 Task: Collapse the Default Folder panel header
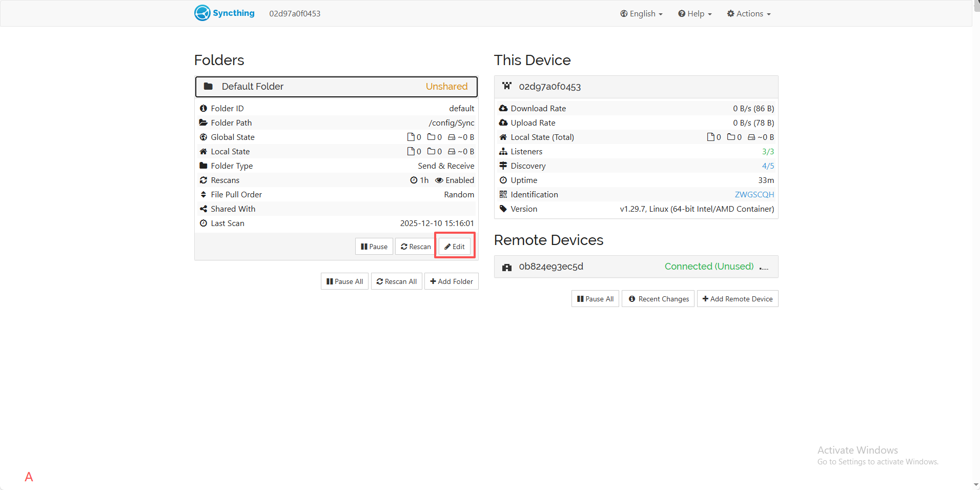click(336, 87)
